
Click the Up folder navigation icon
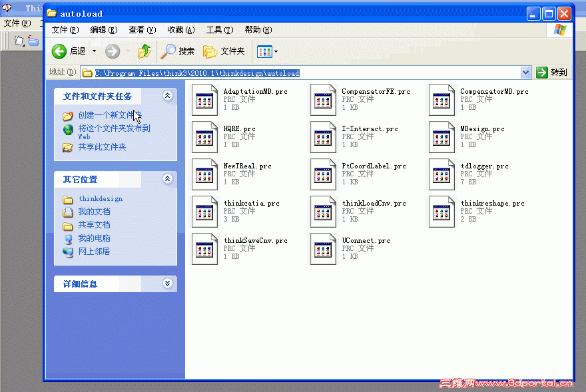[x=145, y=51]
